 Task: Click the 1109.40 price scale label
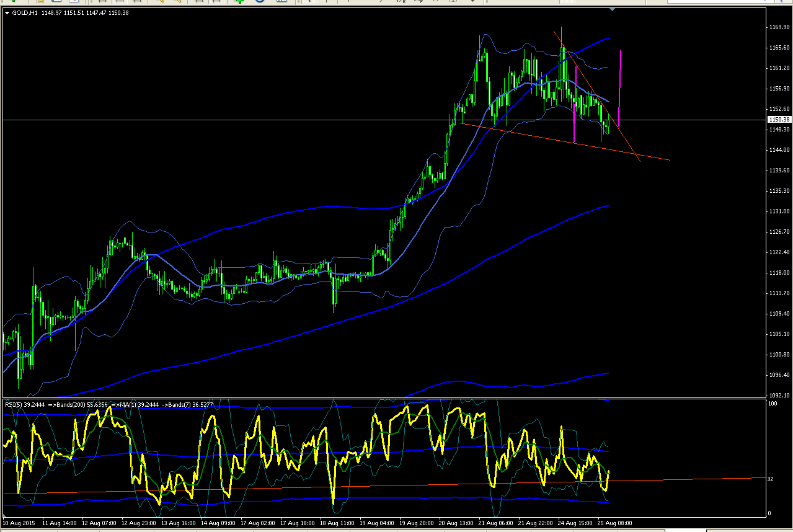[x=779, y=314]
